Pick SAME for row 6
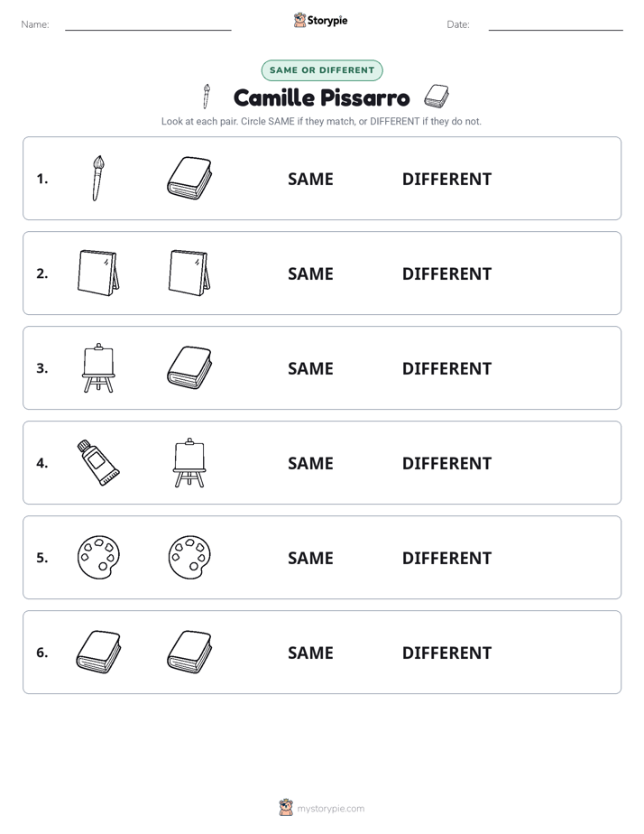Viewport: 644px width, 834px height. point(310,653)
